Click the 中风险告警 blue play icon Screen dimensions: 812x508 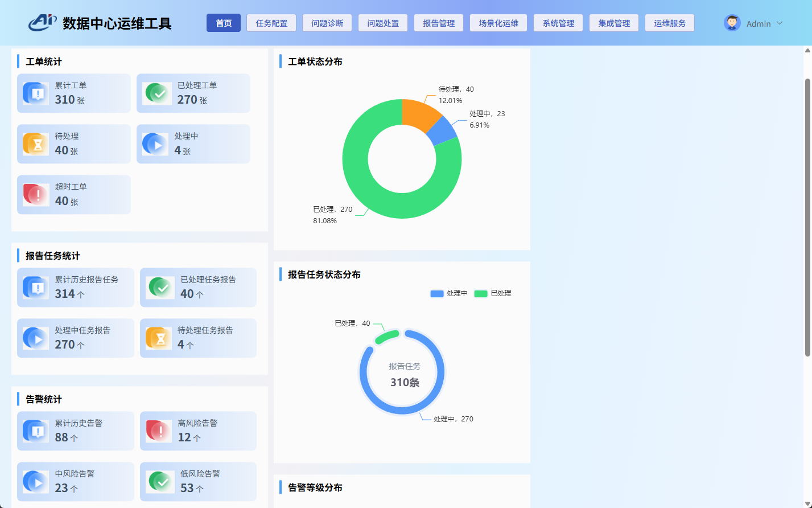36,481
